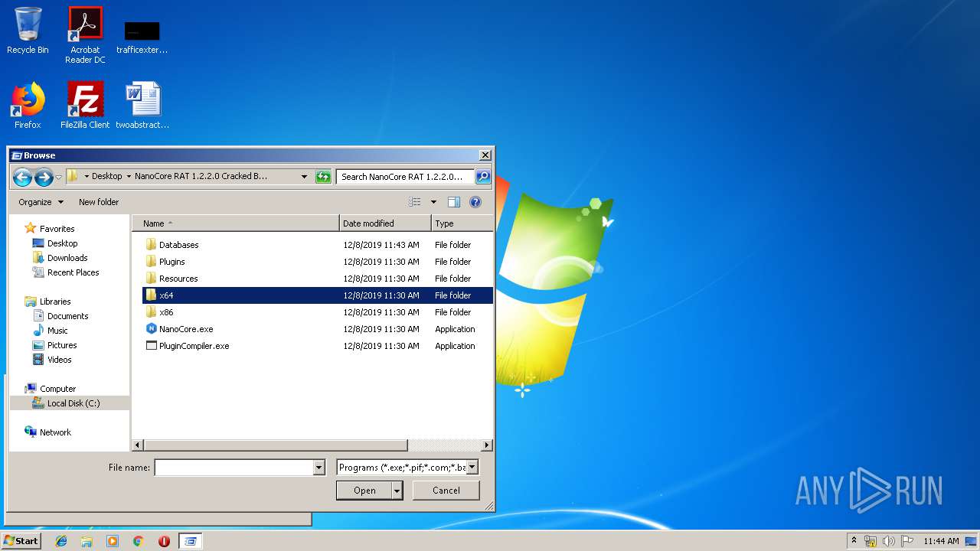Click the Open button
This screenshot has width=980, height=551.
364,491
